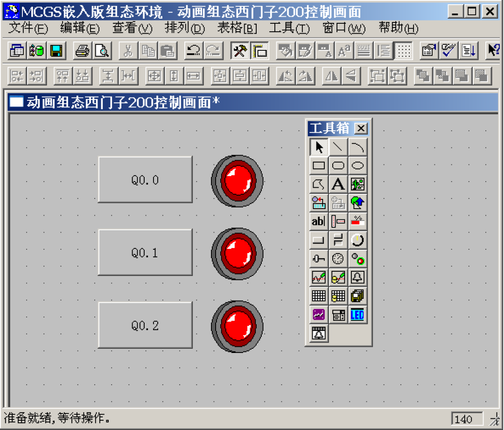Choose the history curve tool
The image size is (504, 430).
338,277
